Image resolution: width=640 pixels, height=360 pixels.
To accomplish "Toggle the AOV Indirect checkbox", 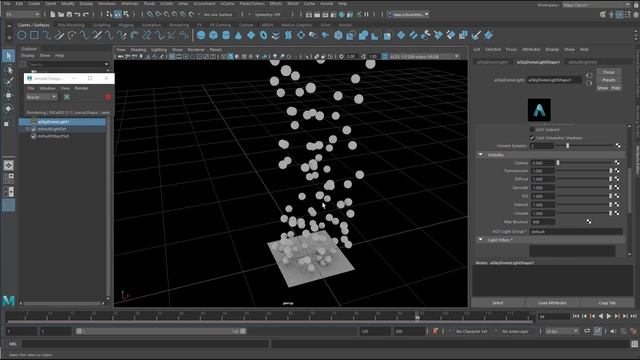I will tap(532, 129).
